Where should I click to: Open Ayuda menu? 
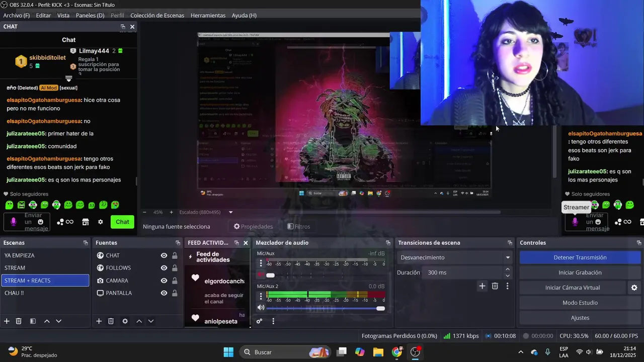pyautogui.click(x=244, y=16)
